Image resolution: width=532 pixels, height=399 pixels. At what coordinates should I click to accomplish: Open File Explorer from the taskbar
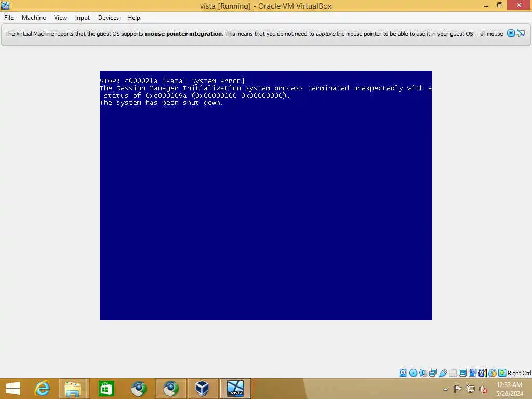point(73,389)
